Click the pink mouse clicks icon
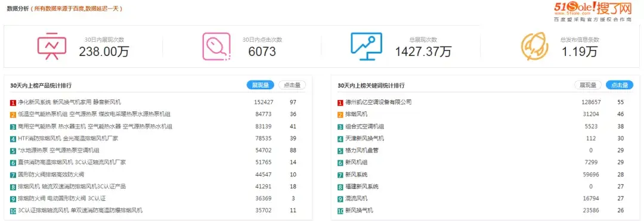This screenshot has width=644, height=221. point(216,46)
